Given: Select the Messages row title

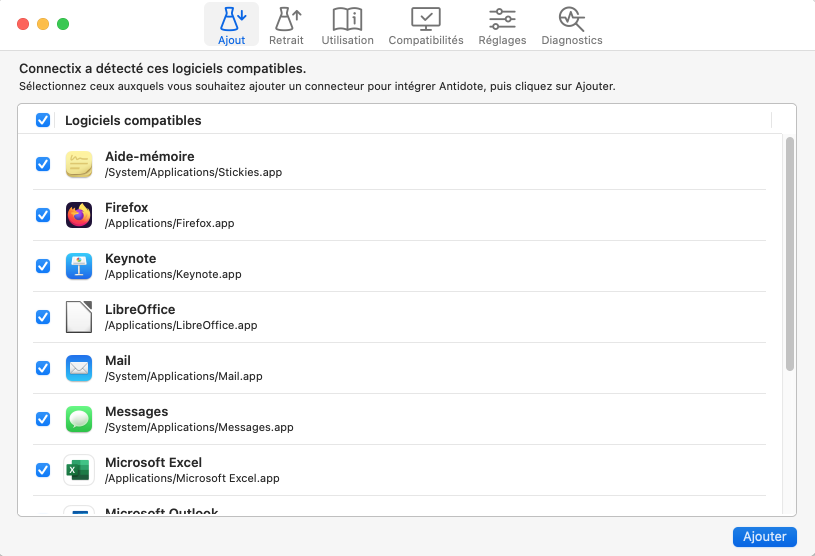Looking at the screenshot, I should pyautogui.click(x=137, y=411).
